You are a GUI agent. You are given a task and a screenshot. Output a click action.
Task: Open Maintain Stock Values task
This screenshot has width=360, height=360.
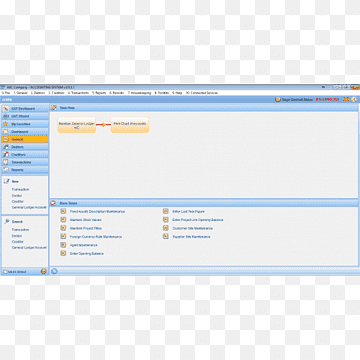pyautogui.click(x=86, y=220)
